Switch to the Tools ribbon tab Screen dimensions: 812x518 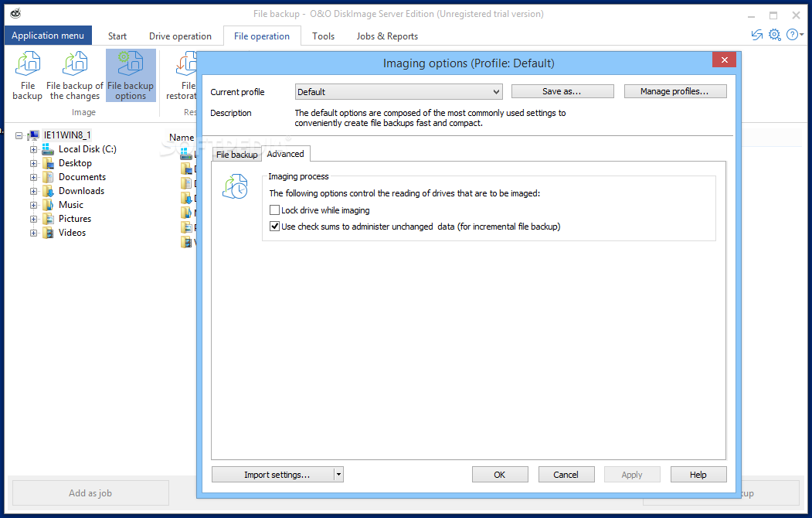coord(323,36)
